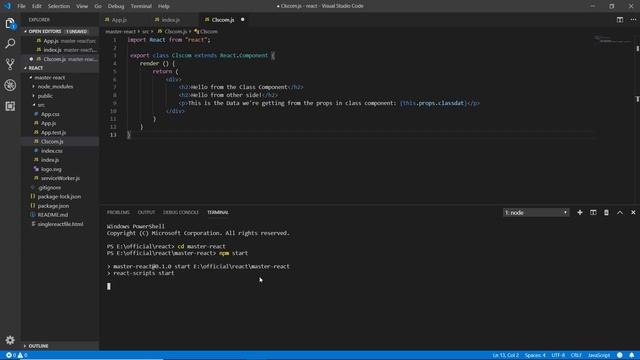Maximize the terminal panel with up chevron
The height and width of the screenshot is (360, 640).
tap(620, 212)
